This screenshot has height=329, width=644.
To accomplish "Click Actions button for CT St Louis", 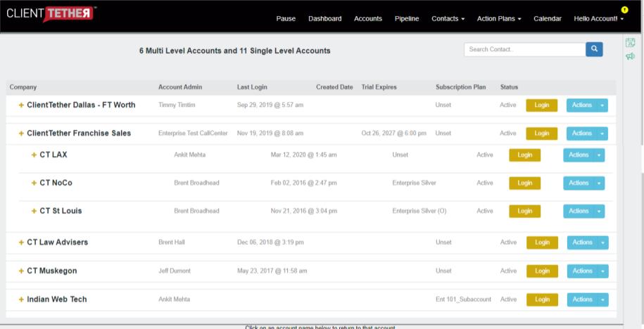I will tap(579, 211).
